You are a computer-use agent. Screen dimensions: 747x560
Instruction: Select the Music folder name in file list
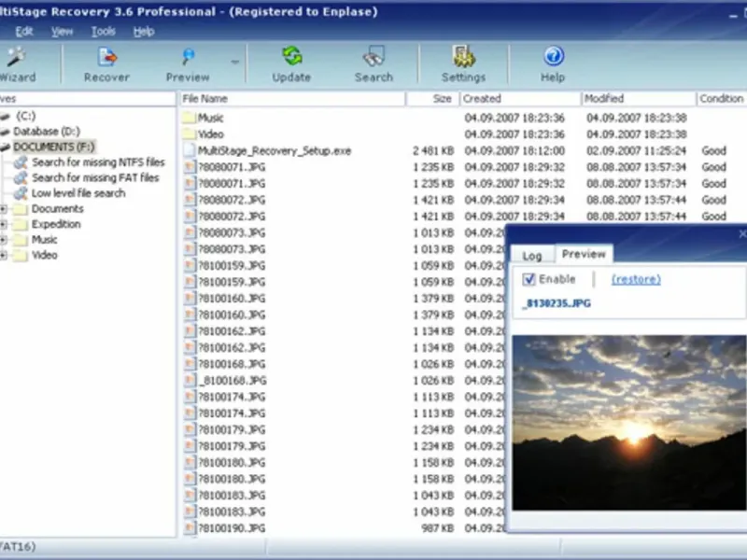(x=211, y=118)
